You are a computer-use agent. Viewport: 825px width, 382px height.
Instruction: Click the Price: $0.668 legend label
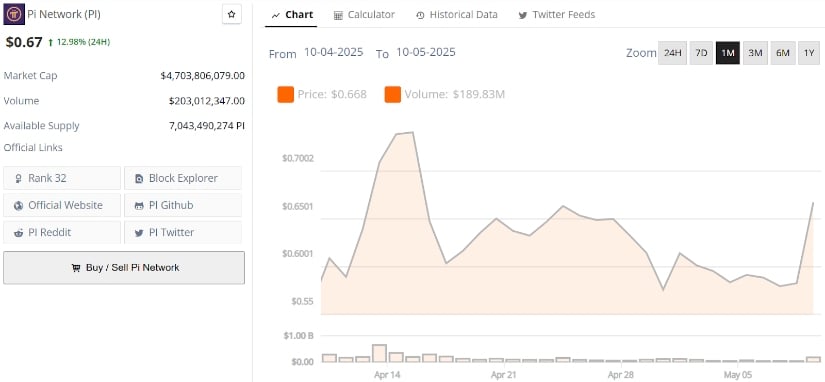point(332,95)
